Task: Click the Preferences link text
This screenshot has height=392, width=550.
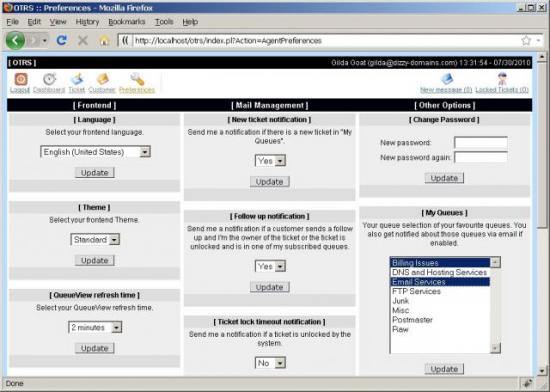Action: click(x=137, y=90)
